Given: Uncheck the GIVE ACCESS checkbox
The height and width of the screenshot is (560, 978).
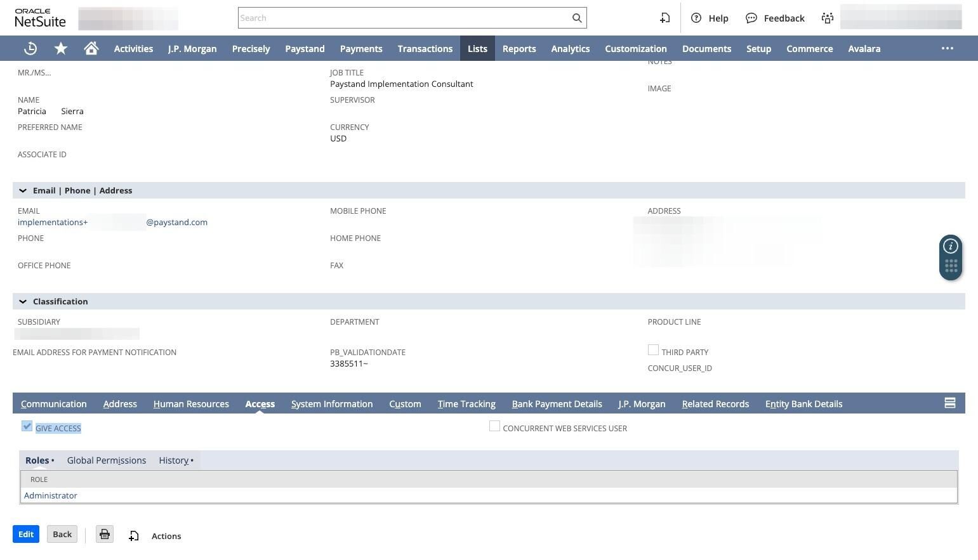Looking at the screenshot, I should coord(27,426).
